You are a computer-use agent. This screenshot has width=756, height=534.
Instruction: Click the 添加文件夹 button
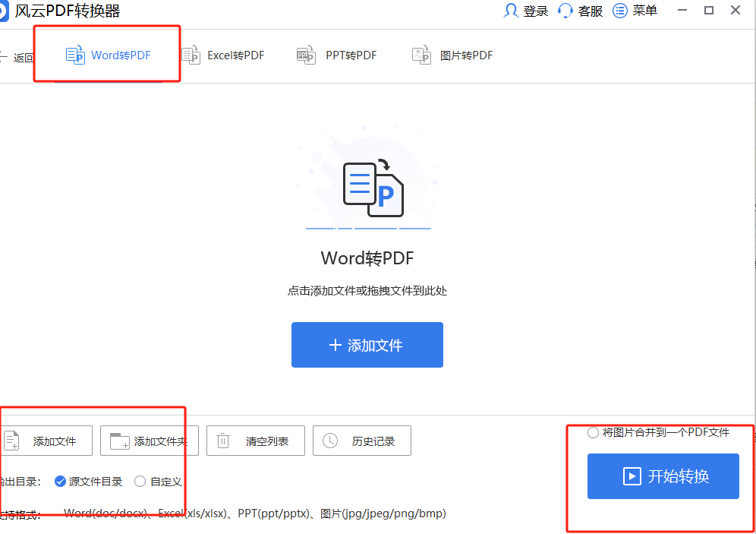(x=150, y=441)
